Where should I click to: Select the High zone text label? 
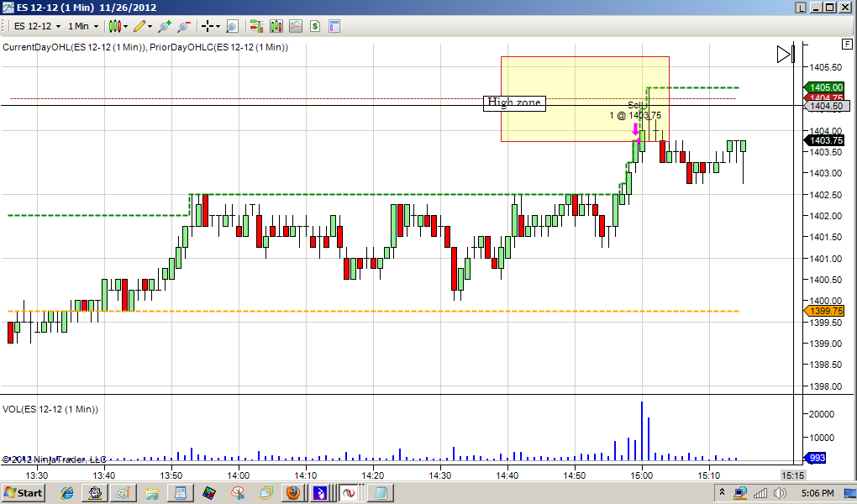(x=514, y=102)
